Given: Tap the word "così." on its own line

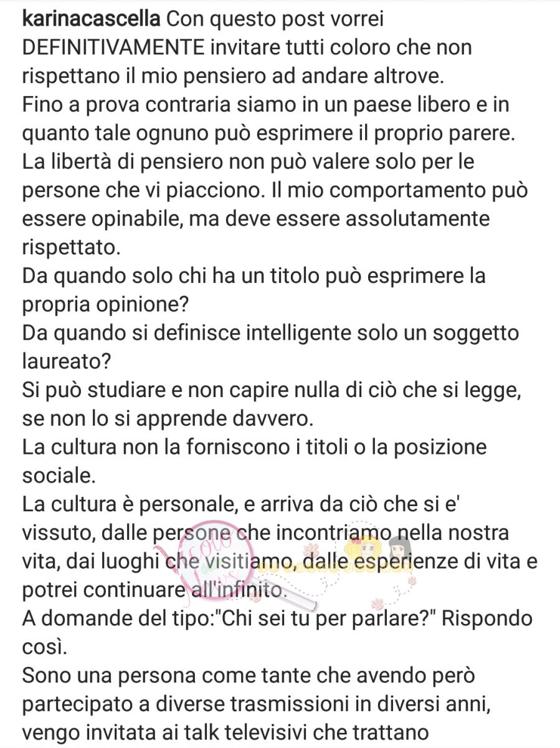Looking at the screenshot, I should tap(42, 646).
